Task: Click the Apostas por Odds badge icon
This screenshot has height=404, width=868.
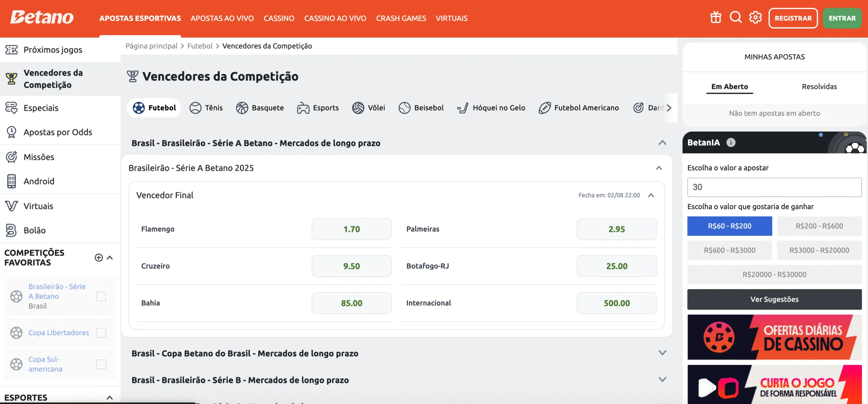Action: coord(12,132)
